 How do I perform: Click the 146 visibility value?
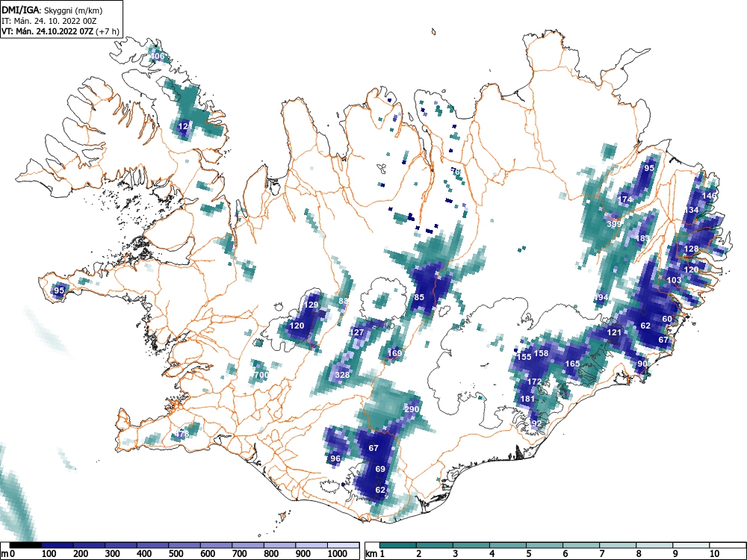[x=710, y=195]
